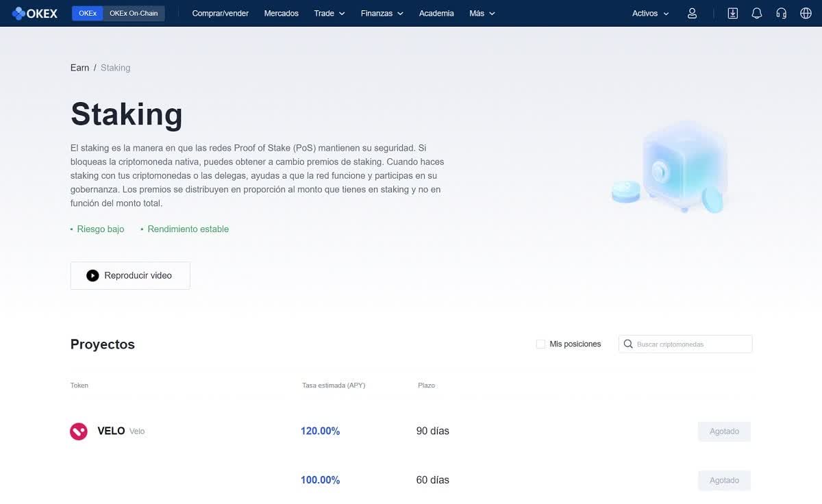
Task: Click the Token column header
Action: [79, 386]
